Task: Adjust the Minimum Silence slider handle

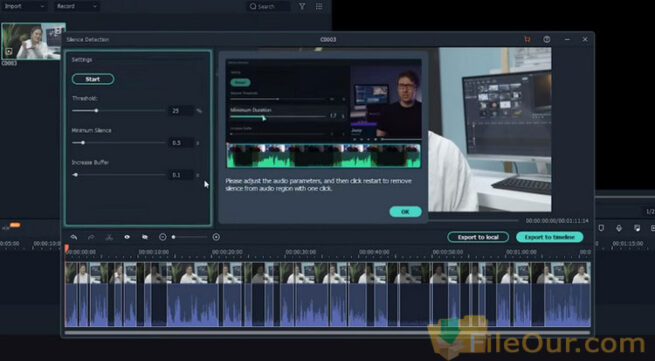Action: [83, 143]
